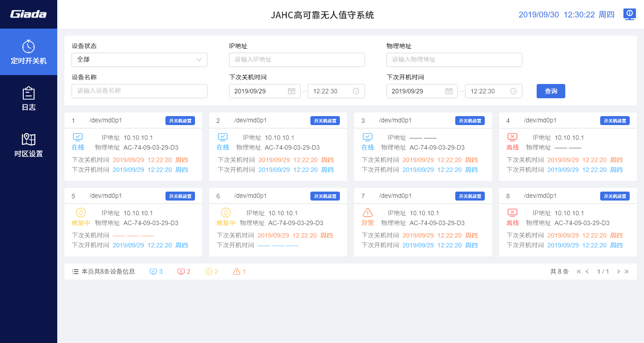Click 开关机设置 button on device 3
The height and width of the screenshot is (343, 644).
(470, 121)
